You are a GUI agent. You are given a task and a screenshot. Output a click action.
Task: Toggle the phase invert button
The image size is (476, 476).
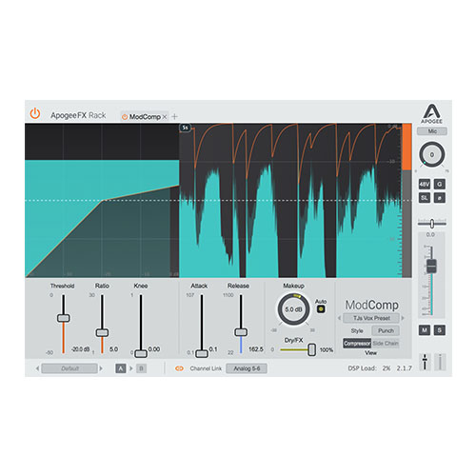(440, 198)
